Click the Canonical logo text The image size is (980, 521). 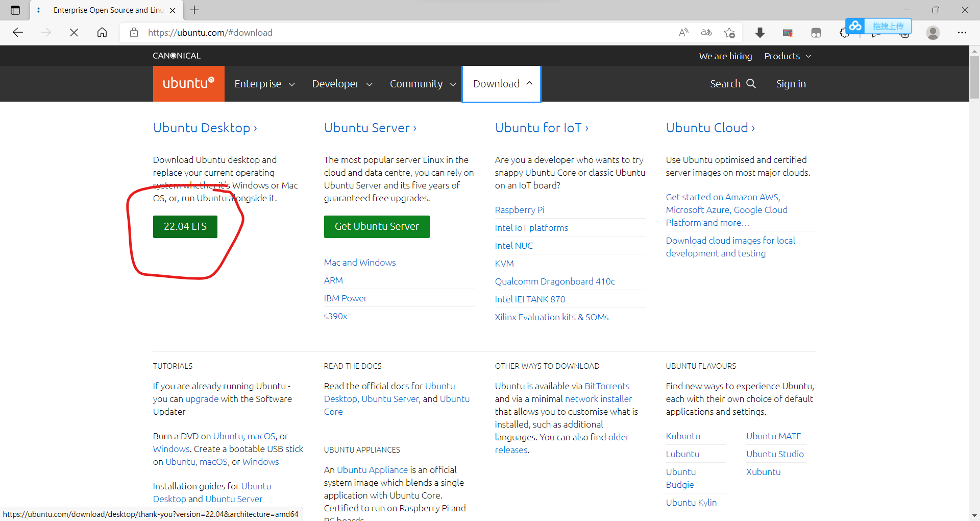click(177, 56)
